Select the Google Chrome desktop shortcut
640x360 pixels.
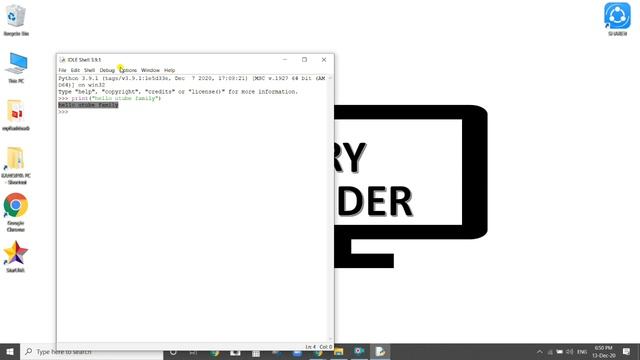16,212
